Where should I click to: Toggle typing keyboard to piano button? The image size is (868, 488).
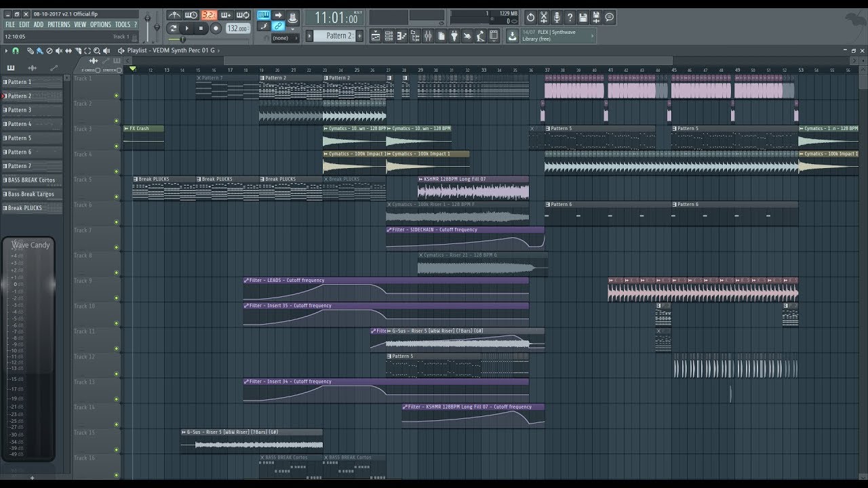pos(263,15)
